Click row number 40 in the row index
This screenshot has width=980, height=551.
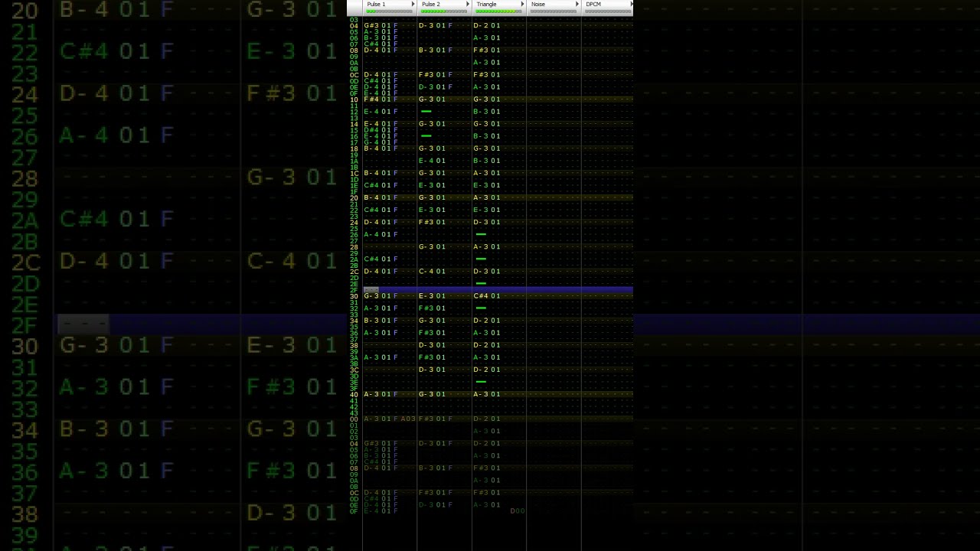(x=354, y=394)
